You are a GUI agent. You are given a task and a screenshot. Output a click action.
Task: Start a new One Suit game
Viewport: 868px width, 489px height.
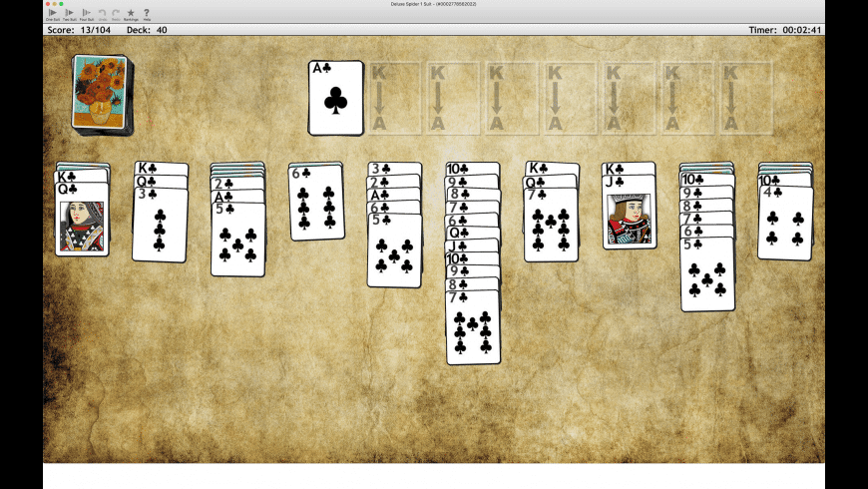53,14
